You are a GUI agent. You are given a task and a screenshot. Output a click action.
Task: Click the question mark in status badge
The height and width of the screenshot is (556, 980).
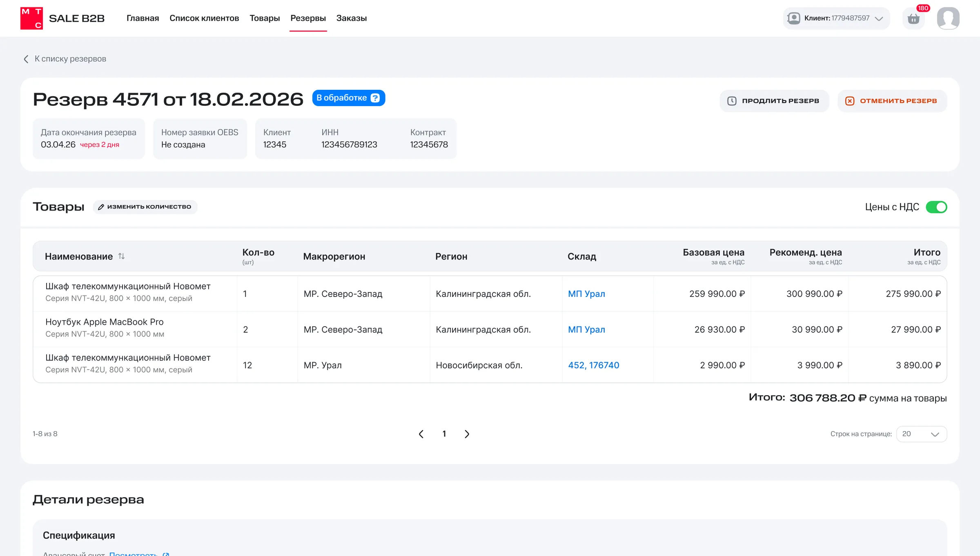click(x=375, y=98)
